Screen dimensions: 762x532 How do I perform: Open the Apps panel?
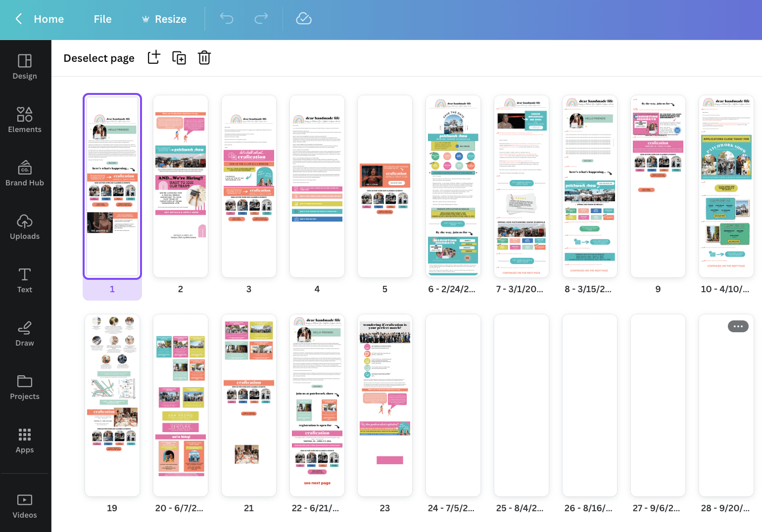point(25,441)
